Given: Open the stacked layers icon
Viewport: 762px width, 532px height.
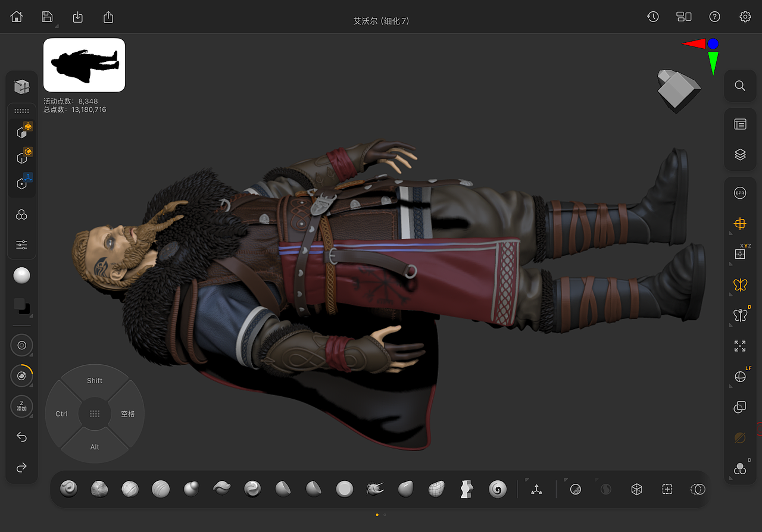Looking at the screenshot, I should point(740,155).
